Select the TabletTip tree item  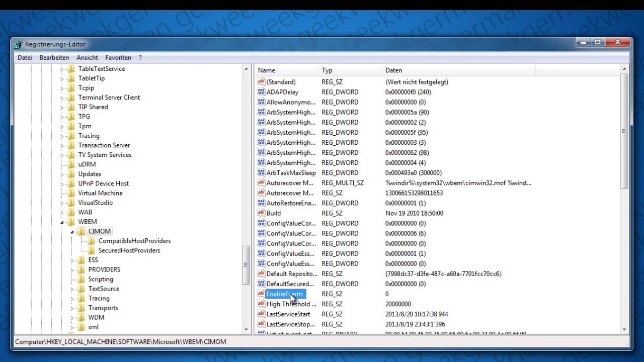(92, 78)
